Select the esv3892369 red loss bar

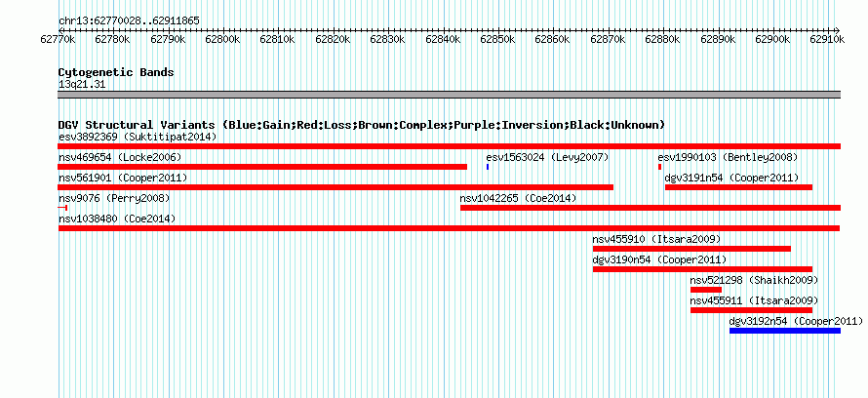coord(450,146)
